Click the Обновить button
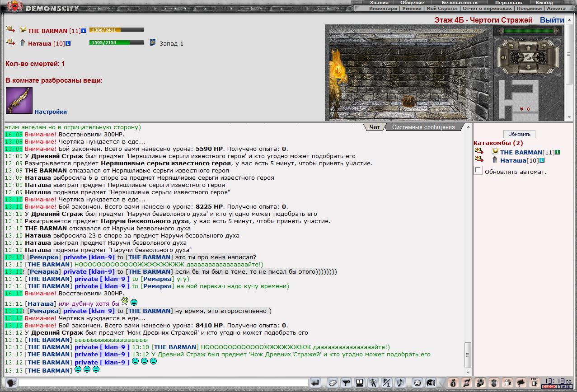Viewport: 577px width, 392px height. (x=519, y=134)
